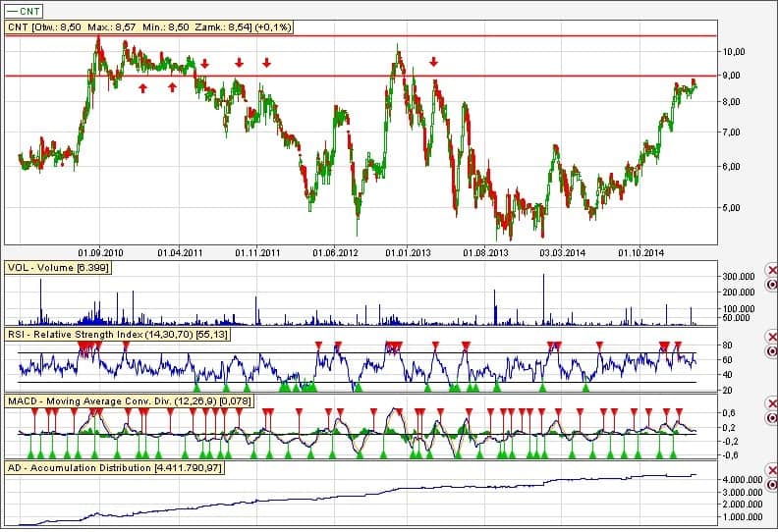The height and width of the screenshot is (532, 778).
Task: Click the red down arrow near 01.01.2013
Action: tap(433, 62)
